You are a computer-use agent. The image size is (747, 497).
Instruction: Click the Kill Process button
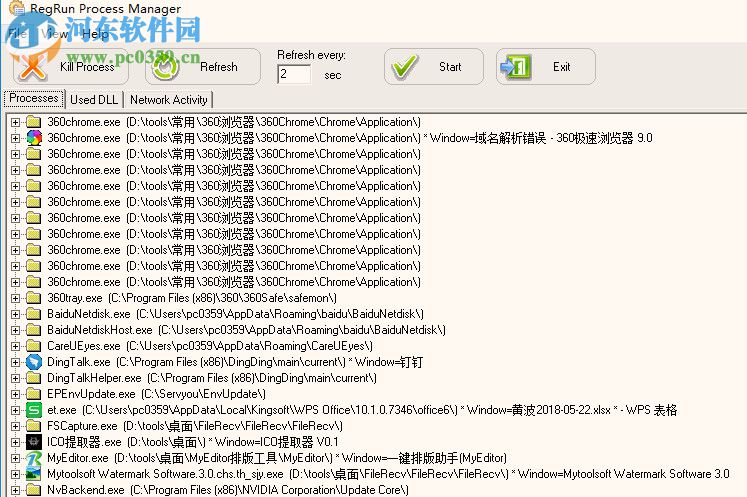point(71,67)
